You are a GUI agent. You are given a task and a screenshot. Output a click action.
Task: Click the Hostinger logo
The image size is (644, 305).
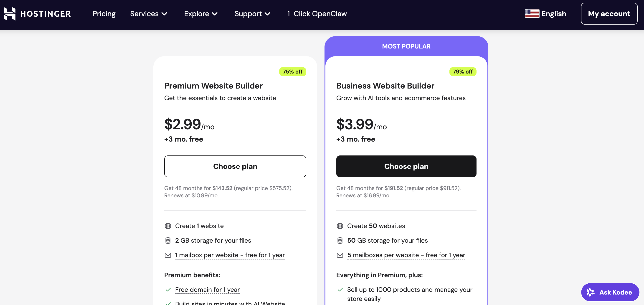[x=37, y=13]
